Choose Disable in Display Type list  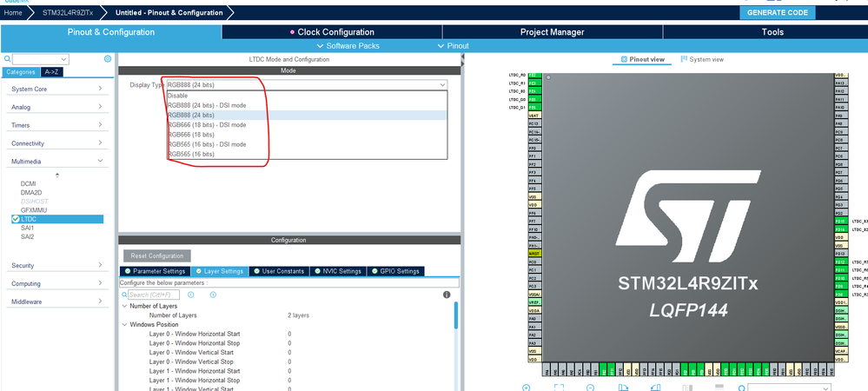point(307,96)
